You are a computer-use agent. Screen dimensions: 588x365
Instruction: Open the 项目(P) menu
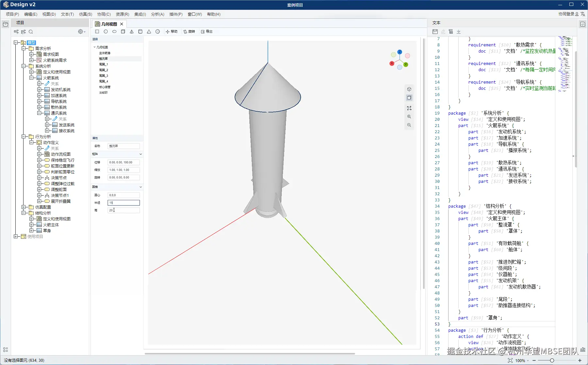pos(12,14)
